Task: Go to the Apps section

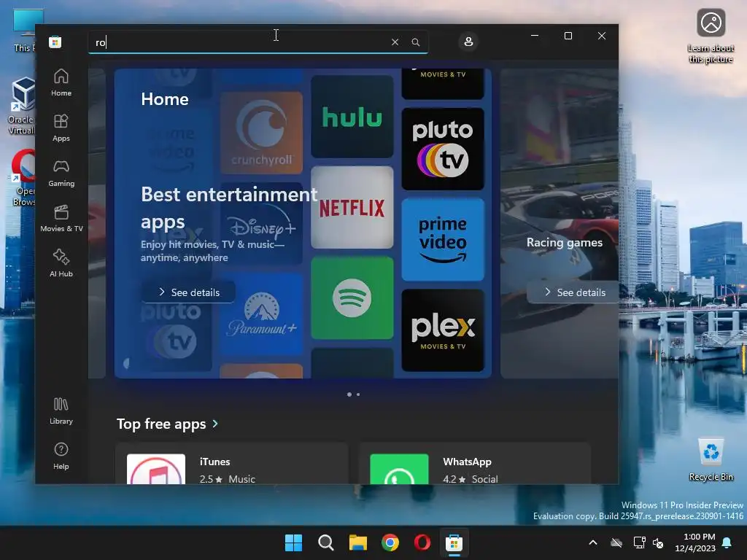Action: (x=61, y=128)
